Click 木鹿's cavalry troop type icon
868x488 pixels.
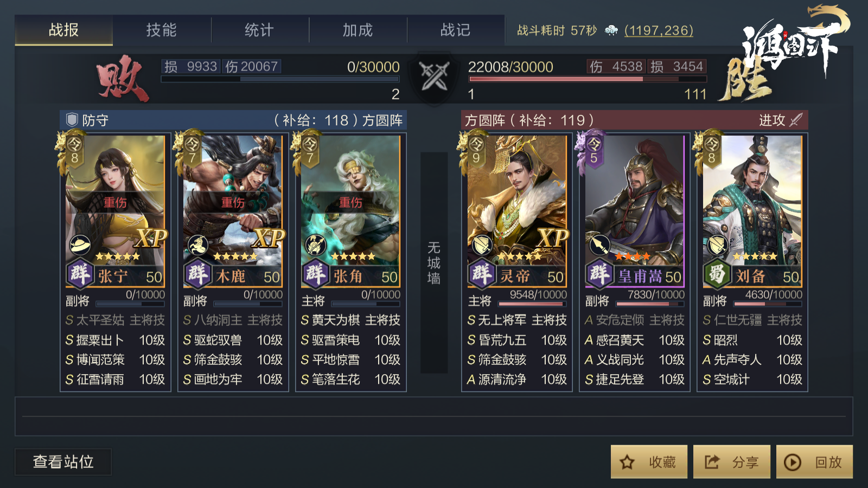197,245
